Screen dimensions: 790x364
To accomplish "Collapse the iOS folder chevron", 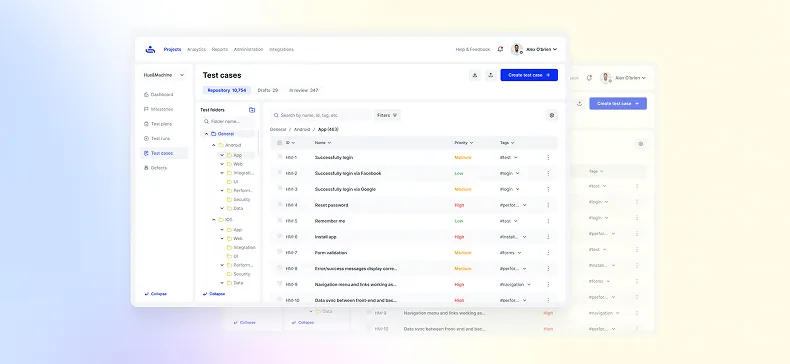I will point(214,220).
